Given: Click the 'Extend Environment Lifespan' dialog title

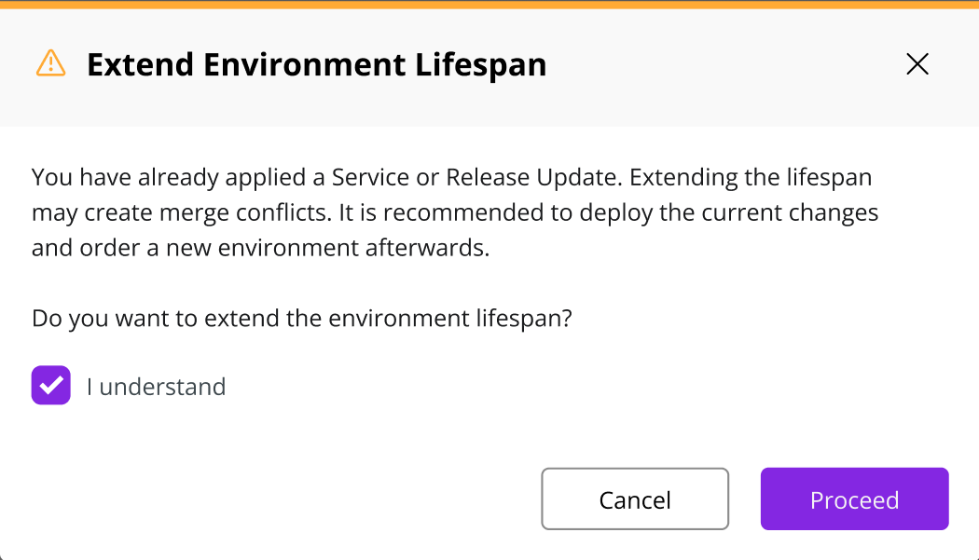Looking at the screenshot, I should click(x=317, y=65).
